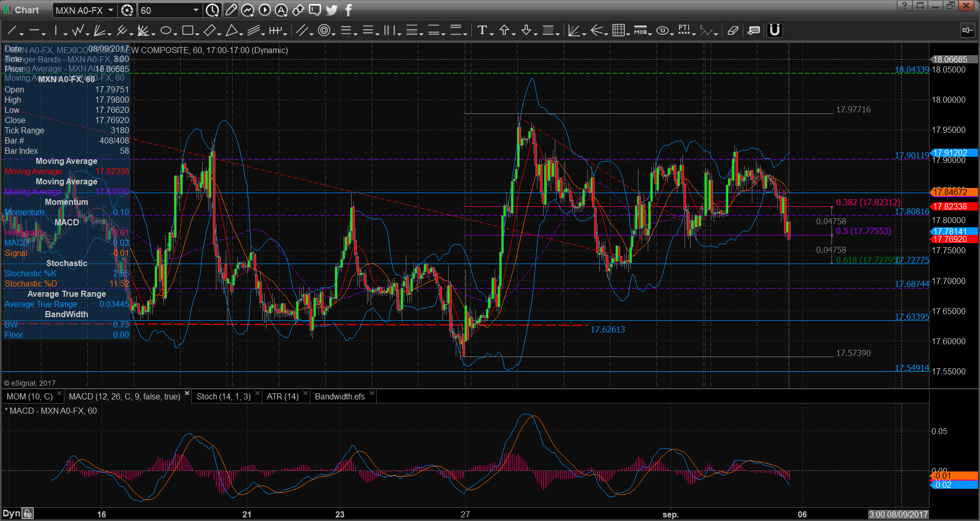Expand the trend line tool dropdown arrow
This screenshot has height=521, width=980.
point(21,34)
